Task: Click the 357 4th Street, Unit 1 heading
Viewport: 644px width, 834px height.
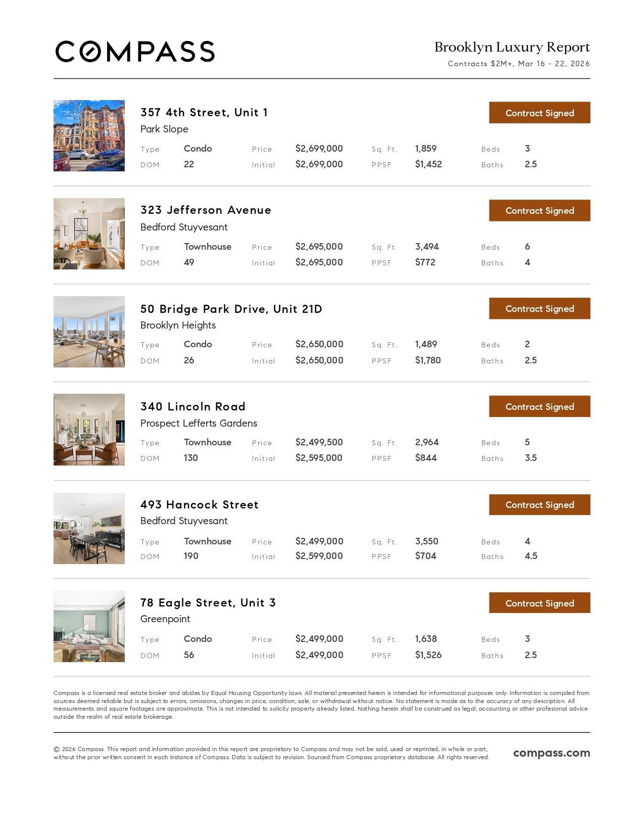Action: (204, 112)
